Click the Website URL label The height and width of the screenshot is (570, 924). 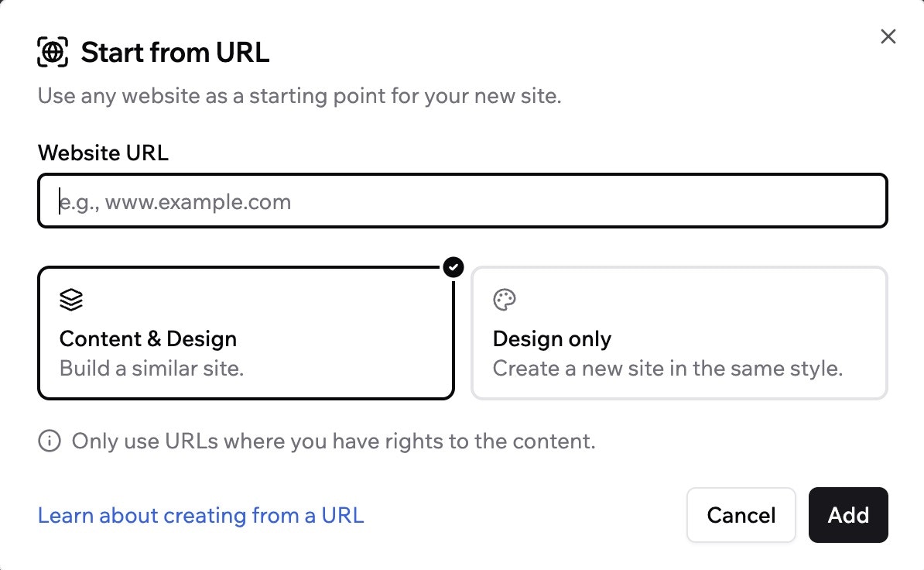click(103, 153)
